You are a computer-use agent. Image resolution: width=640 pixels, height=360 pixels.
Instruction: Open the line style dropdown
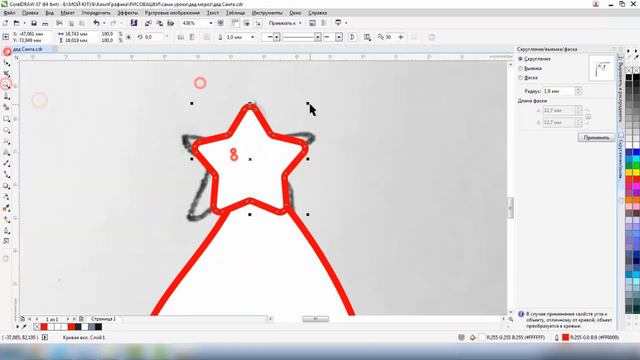318,37
